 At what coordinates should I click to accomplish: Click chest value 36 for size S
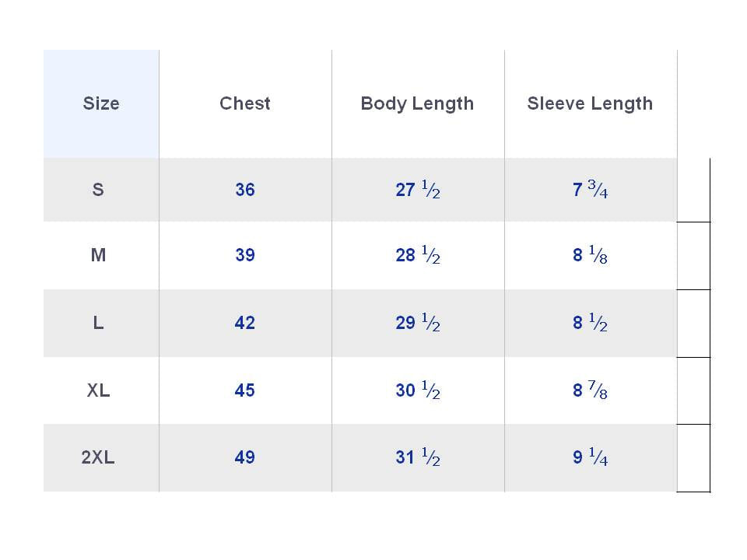[x=245, y=190]
